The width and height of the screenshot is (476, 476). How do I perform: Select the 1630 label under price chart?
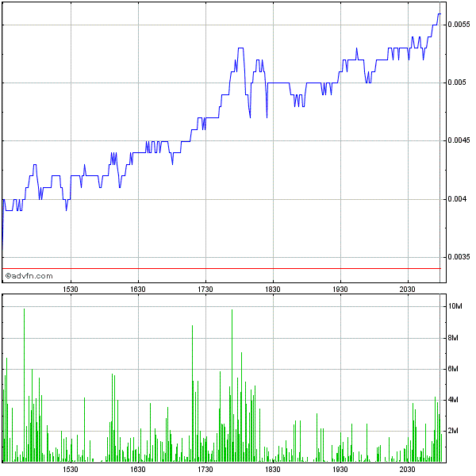pyautogui.click(x=138, y=290)
